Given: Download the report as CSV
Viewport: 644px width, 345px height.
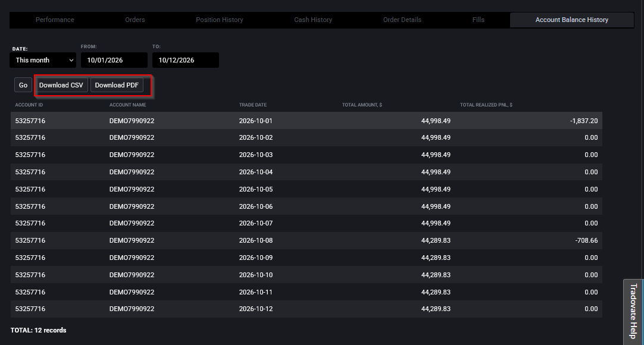Looking at the screenshot, I should click(61, 85).
